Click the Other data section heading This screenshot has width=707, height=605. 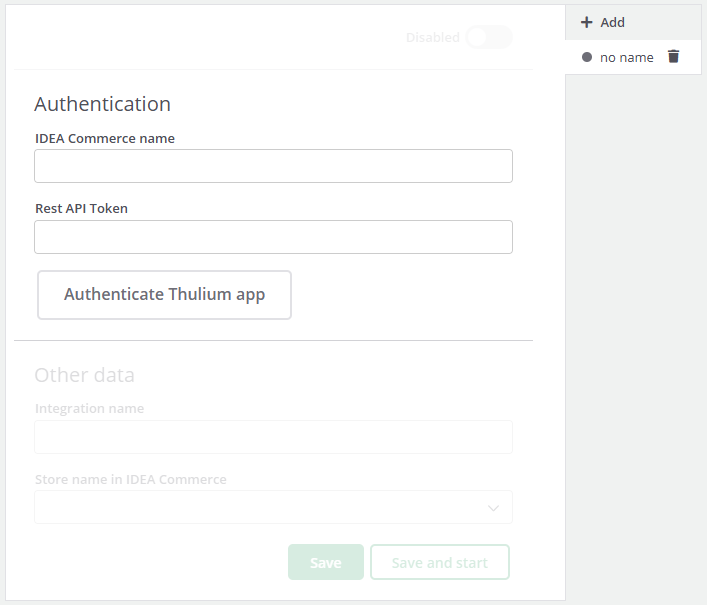(x=84, y=375)
